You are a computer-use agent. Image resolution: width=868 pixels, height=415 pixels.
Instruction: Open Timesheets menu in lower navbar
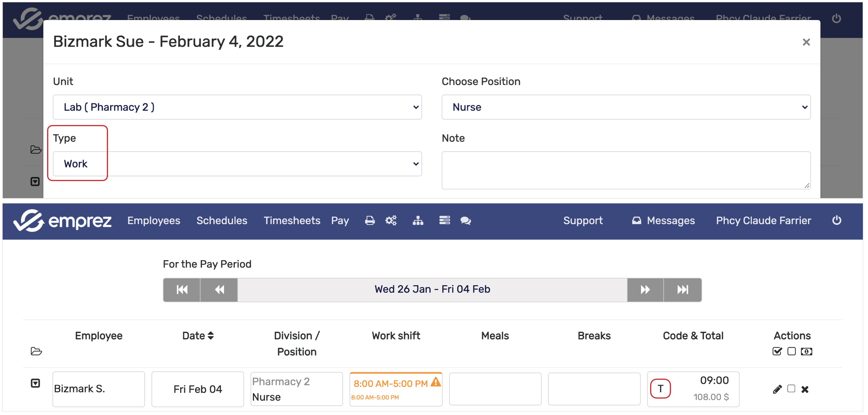point(292,221)
